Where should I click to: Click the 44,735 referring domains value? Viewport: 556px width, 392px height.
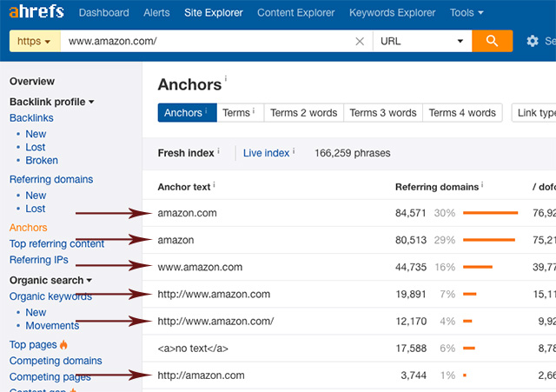click(411, 267)
